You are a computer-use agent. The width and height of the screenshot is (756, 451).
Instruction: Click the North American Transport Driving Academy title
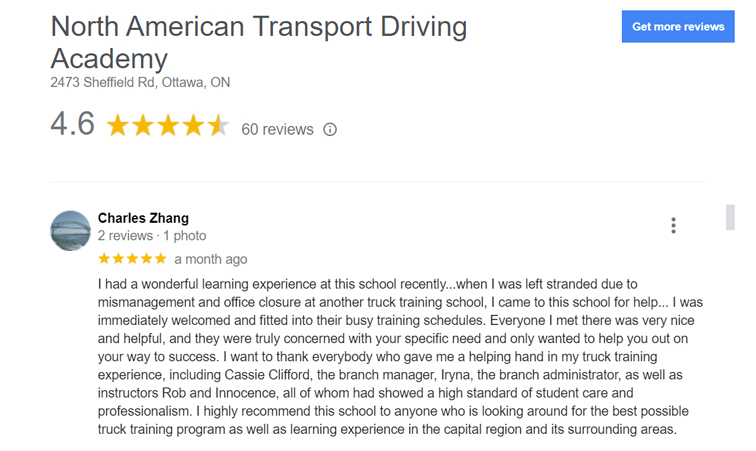(258, 41)
